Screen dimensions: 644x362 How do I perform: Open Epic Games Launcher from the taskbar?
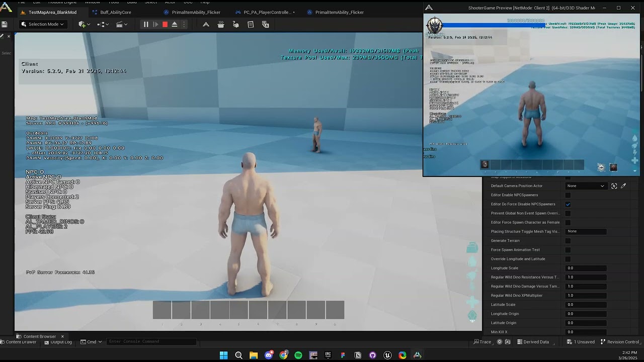coord(328,355)
